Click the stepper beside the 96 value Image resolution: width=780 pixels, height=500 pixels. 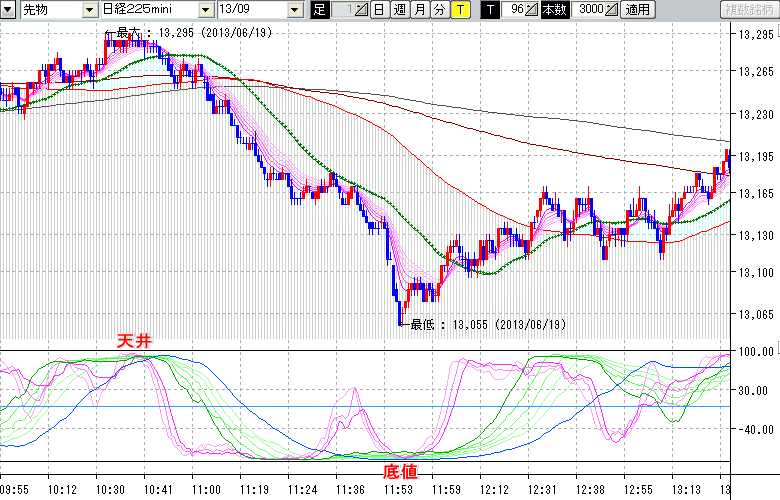click(x=532, y=10)
